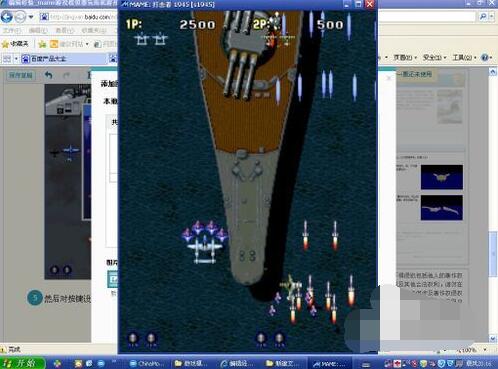
Task: Open the 查看 menu in Internet Explorer
Action: point(65,30)
